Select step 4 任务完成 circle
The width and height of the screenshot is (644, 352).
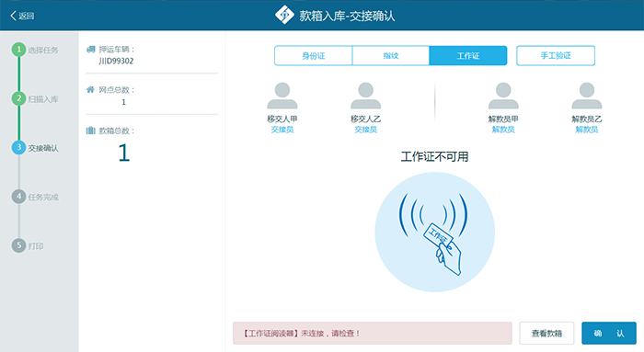click(x=18, y=197)
